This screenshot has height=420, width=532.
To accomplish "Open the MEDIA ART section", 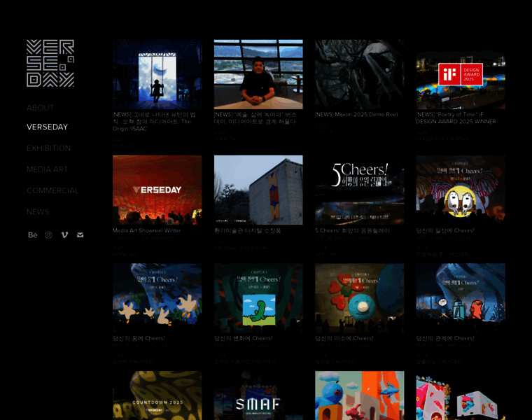I will point(47,169).
